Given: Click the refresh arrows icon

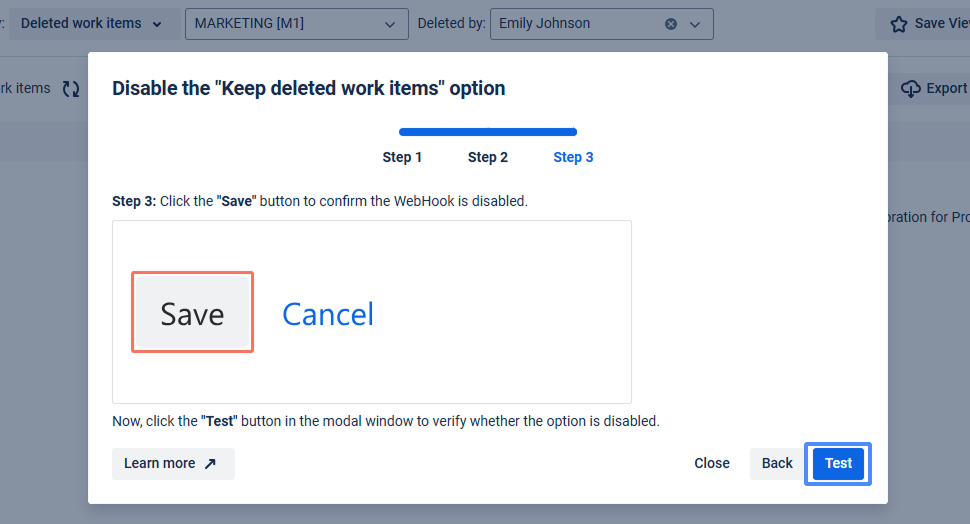Looking at the screenshot, I should tap(71, 89).
